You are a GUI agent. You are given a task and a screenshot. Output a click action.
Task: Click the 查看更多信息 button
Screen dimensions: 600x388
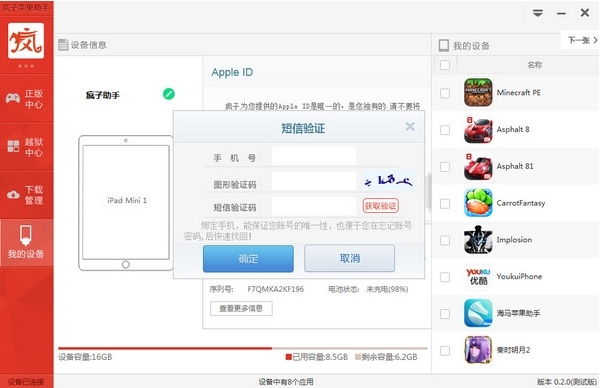[241, 308]
